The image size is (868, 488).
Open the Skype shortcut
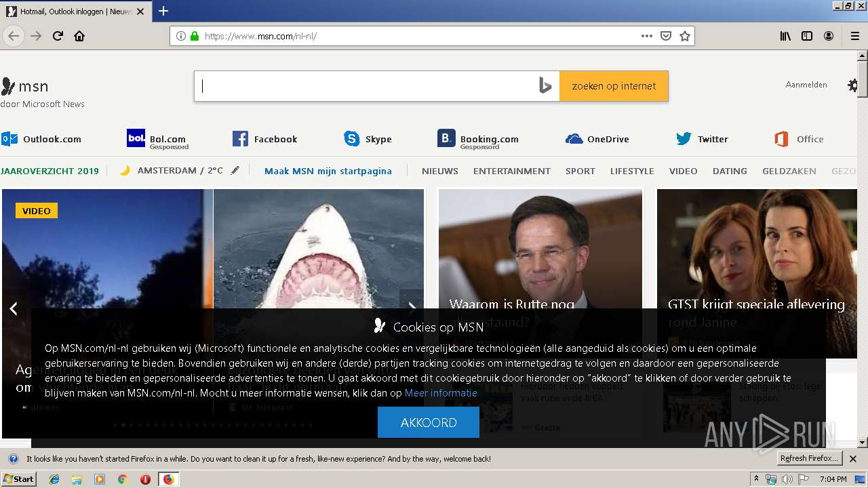point(368,139)
